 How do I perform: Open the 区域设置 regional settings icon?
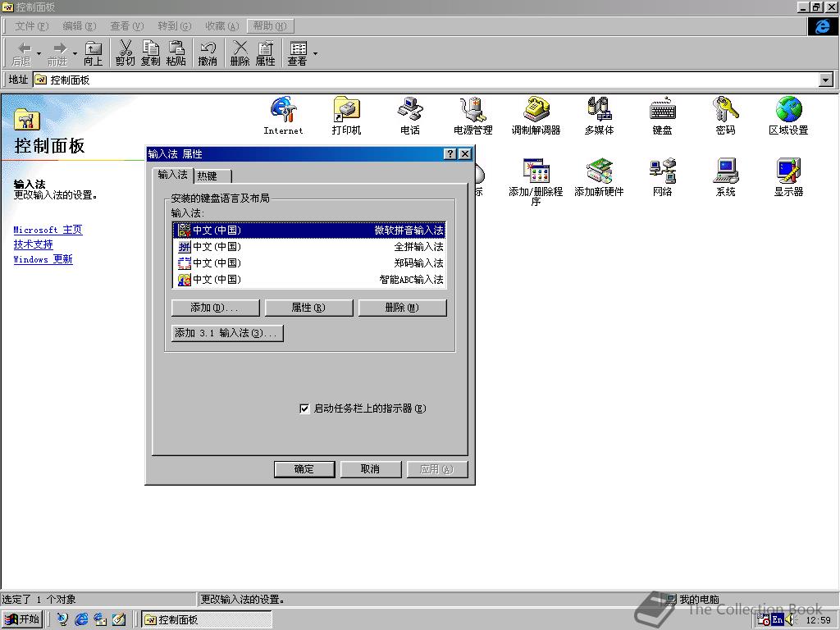coord(788,115)
